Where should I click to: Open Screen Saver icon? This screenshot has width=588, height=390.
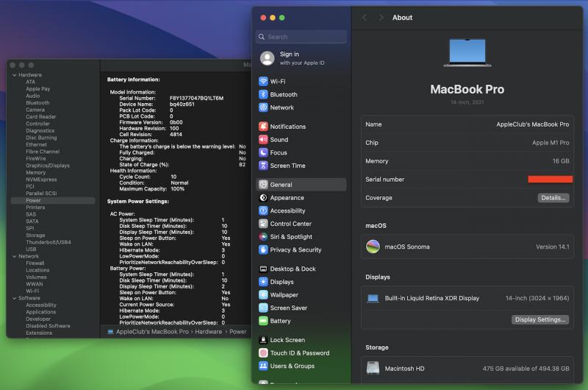(x=263, y=308)
